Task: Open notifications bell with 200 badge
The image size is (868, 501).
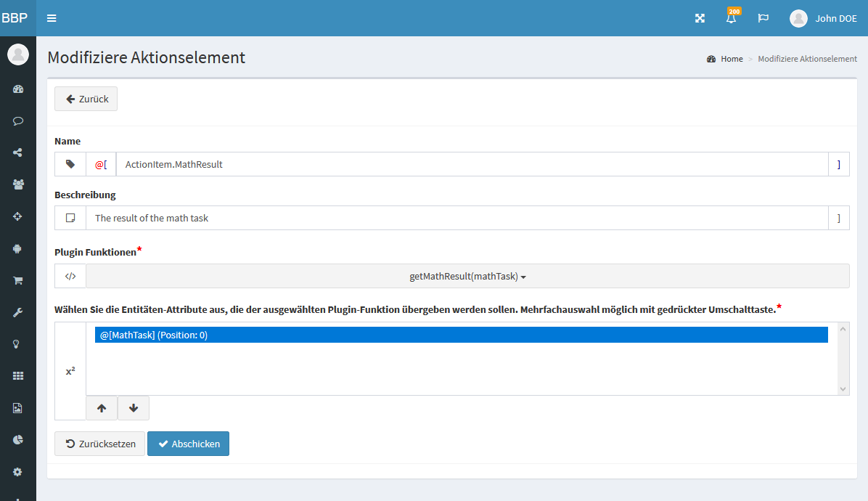Action: click(x=731, y=18)
